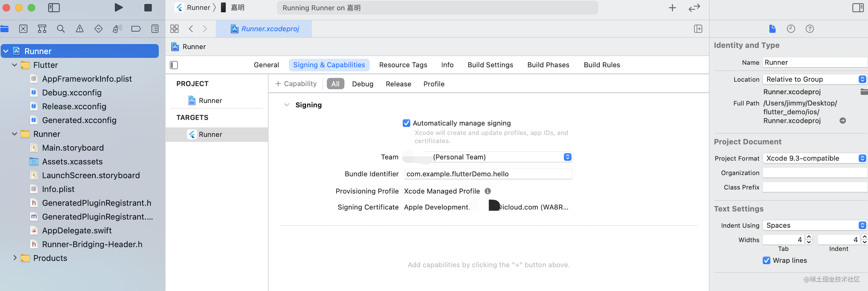Filter by All configurations
This screenshot has height=291, width=868.
[335, 84]
